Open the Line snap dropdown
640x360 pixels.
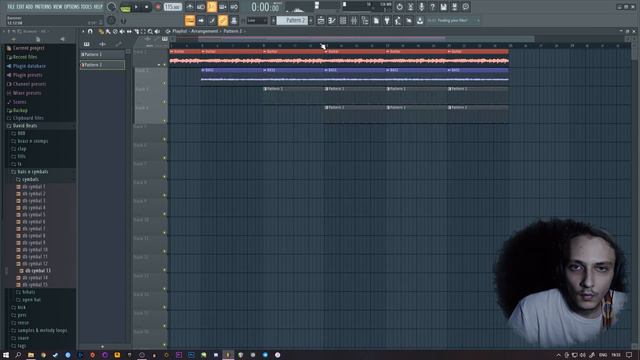257,20
